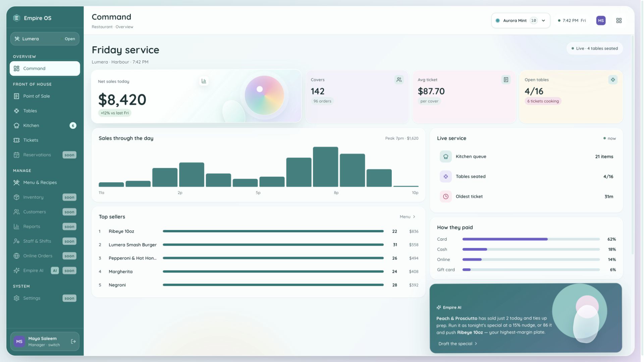Click the people icon on Covers card

(399, 80)
